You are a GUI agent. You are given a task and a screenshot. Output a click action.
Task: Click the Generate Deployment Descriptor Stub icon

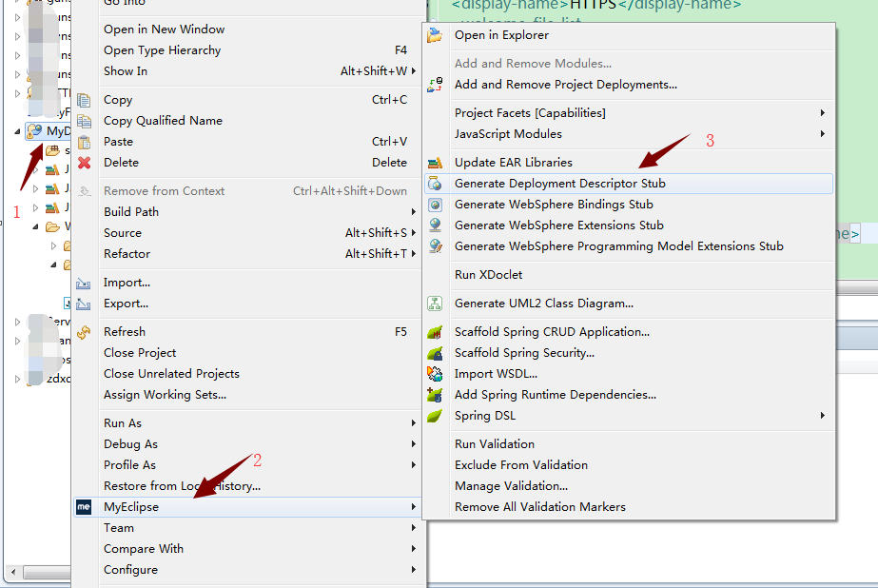435,184
